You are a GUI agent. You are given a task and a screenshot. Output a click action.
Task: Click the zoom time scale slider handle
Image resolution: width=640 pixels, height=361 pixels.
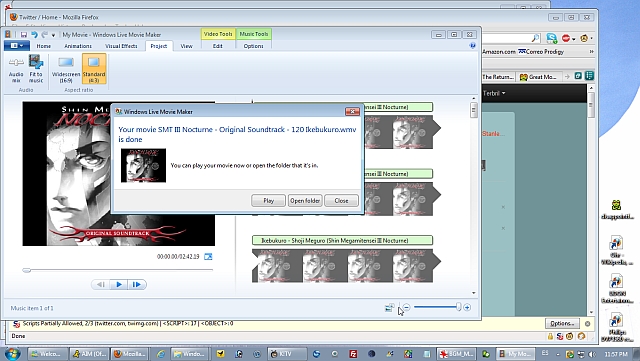459,307
